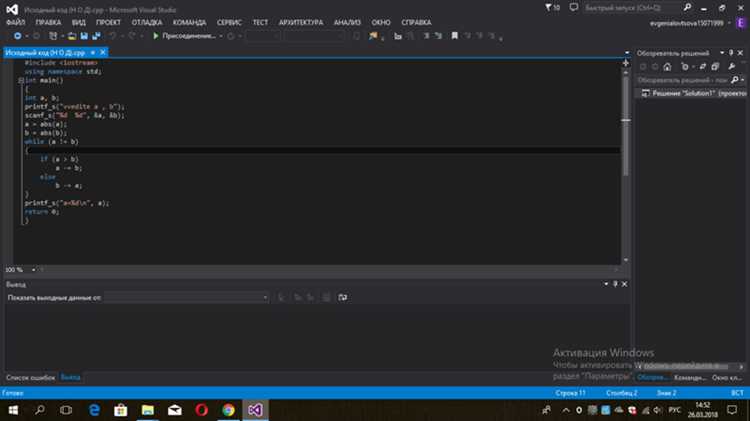The height and width of the screenshot is (421, 750).
Task: Click the purple user account avatar
Action: tap(741, 23)
